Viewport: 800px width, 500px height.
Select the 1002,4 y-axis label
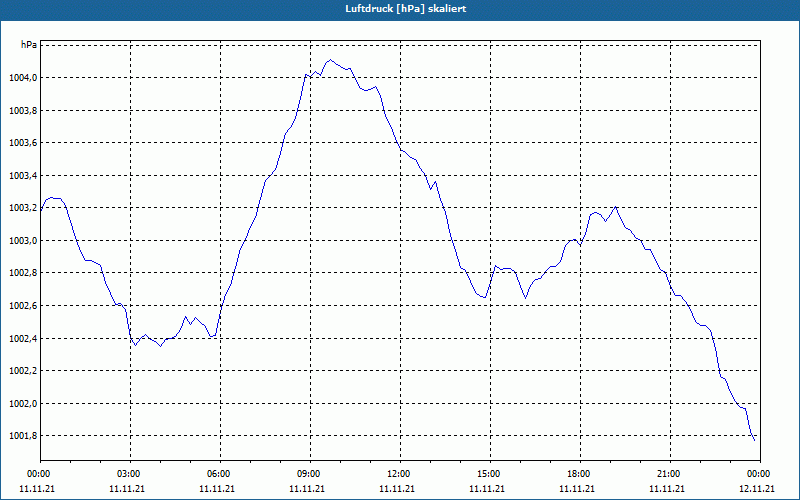click(x=23, y=338)
